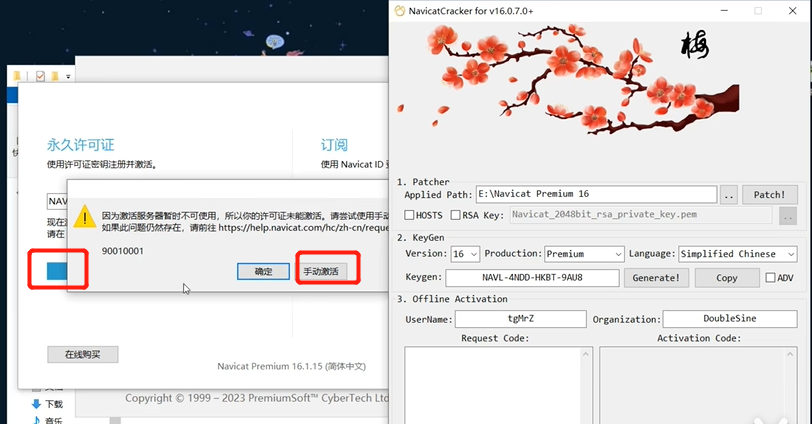Click the 永久许可证 heading
Image resolution: width=812 pixels, height=424 pixels.
pyautogui.click(x=80, y=145)
